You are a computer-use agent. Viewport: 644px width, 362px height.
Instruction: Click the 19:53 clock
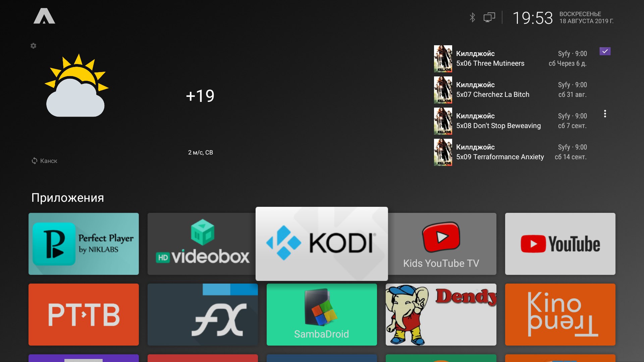[533, 18]
